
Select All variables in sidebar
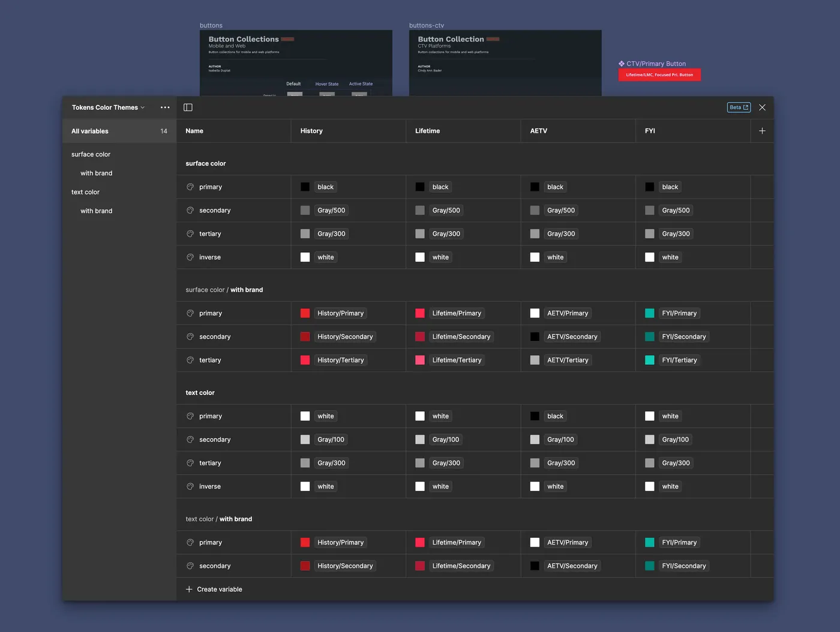pos(119,131)
